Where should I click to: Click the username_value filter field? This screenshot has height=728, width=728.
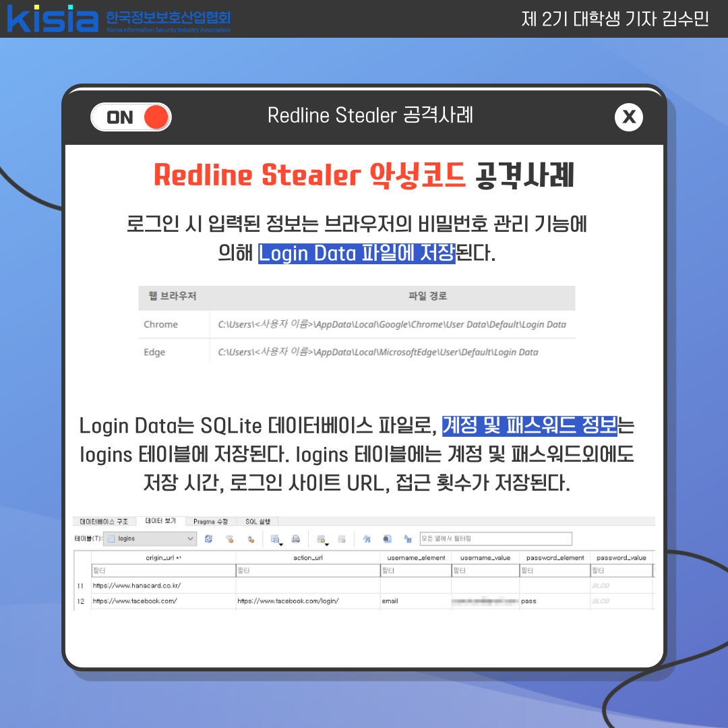(x=485, y=571)
